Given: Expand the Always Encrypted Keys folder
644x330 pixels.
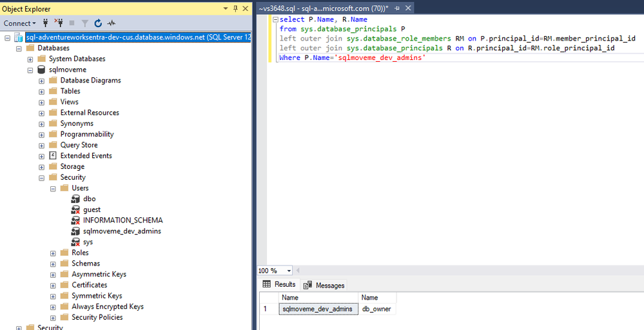Looking at the screenshot, I should coord(53,307).
